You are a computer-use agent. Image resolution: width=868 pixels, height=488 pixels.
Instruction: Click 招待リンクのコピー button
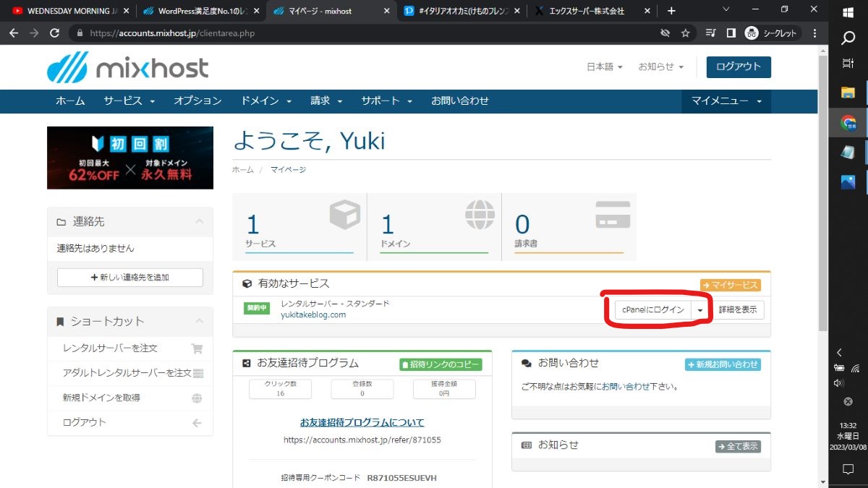[441, 364]
